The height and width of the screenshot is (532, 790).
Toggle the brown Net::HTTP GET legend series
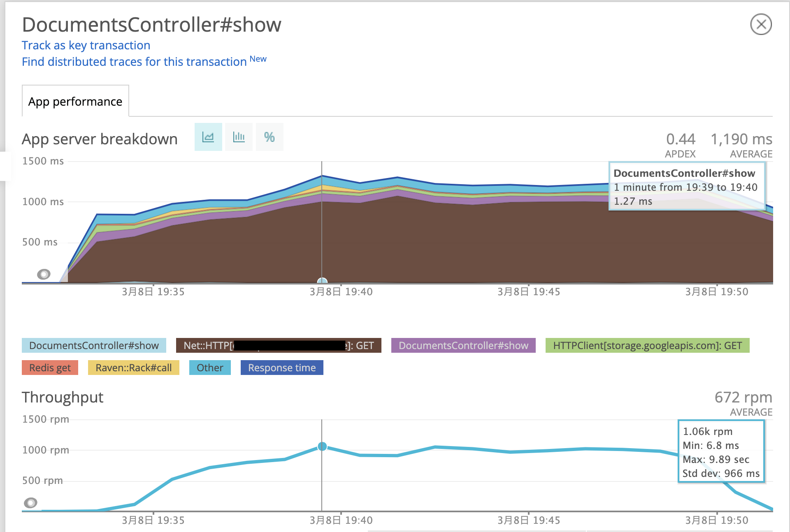279,345
